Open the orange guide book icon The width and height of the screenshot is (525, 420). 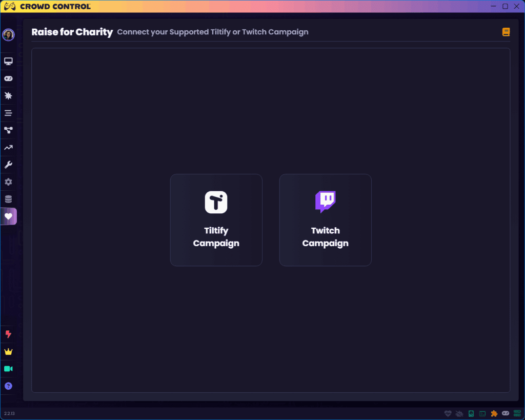(506, 32)
